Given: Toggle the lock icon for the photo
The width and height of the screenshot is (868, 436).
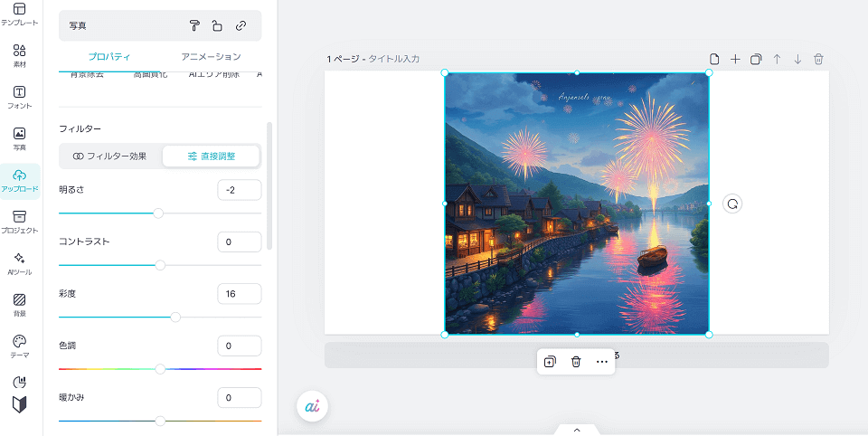Looking at the screenshot, I should 217,26.
